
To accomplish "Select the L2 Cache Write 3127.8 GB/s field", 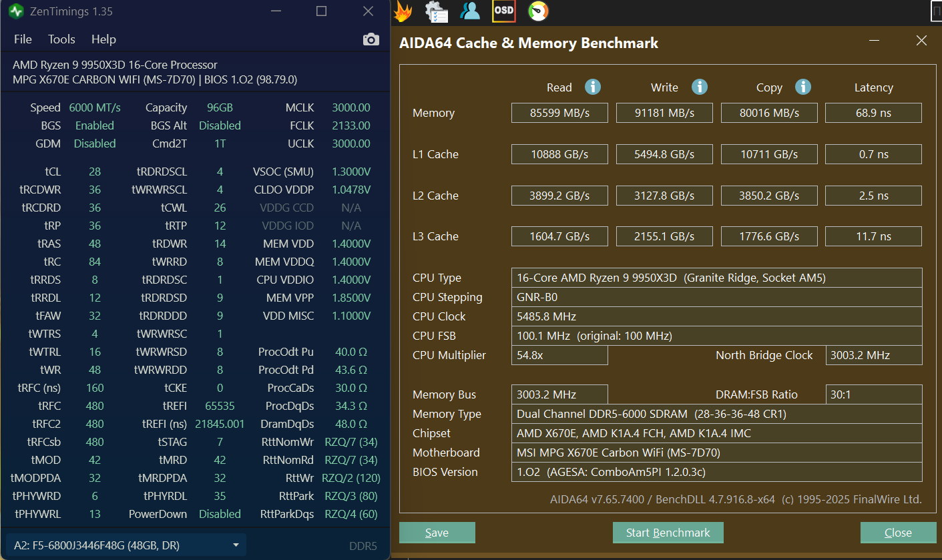I will (x=664, y=196).
